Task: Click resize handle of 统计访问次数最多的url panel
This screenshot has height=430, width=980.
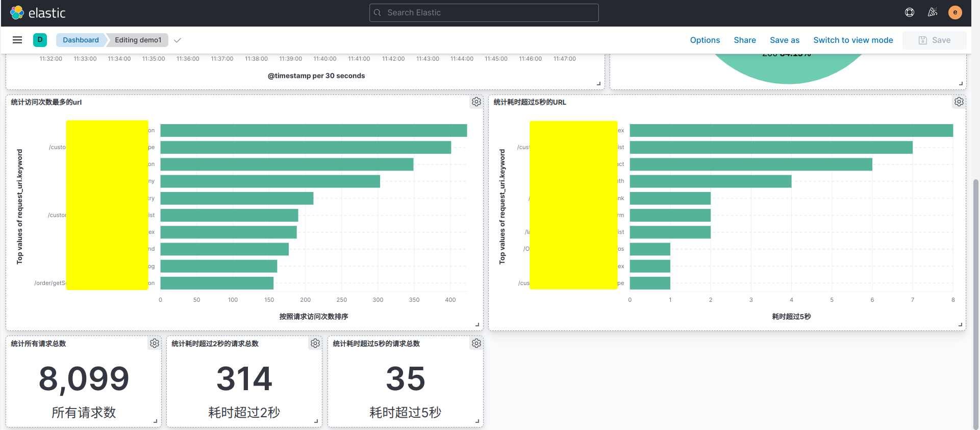Action: pos(478,324)
